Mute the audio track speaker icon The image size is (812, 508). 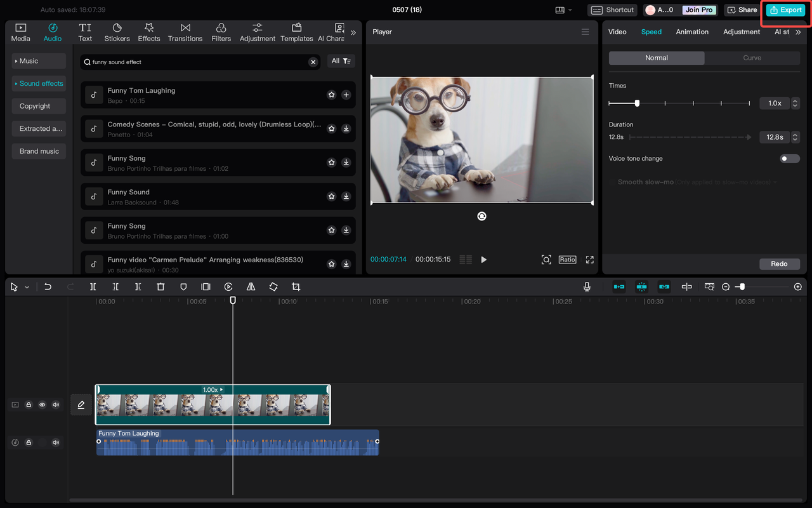(x=56, y=443)
